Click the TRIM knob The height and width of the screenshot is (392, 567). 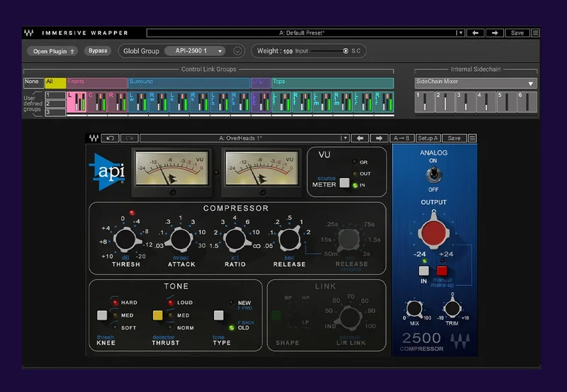tap(452, 308)
